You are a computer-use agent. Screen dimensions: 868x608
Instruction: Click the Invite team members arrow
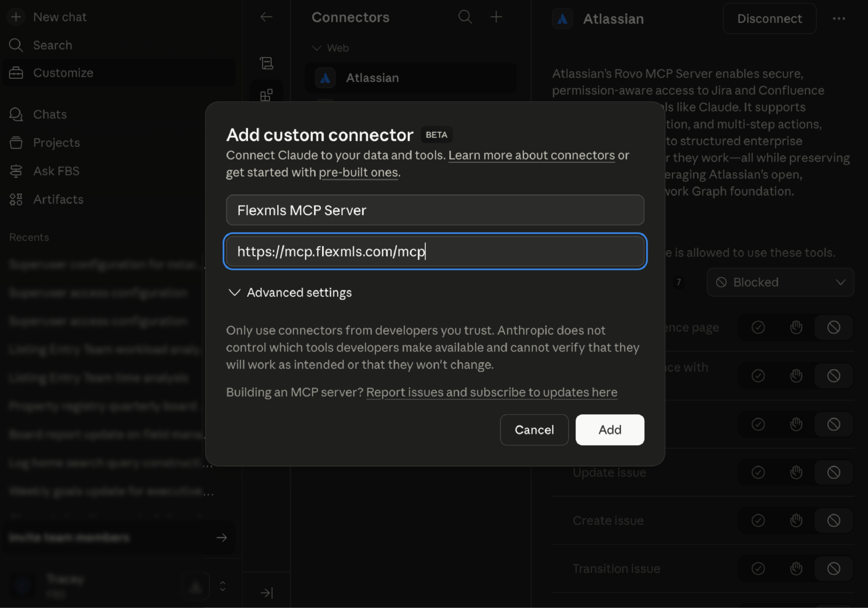[x=221, y=538]
